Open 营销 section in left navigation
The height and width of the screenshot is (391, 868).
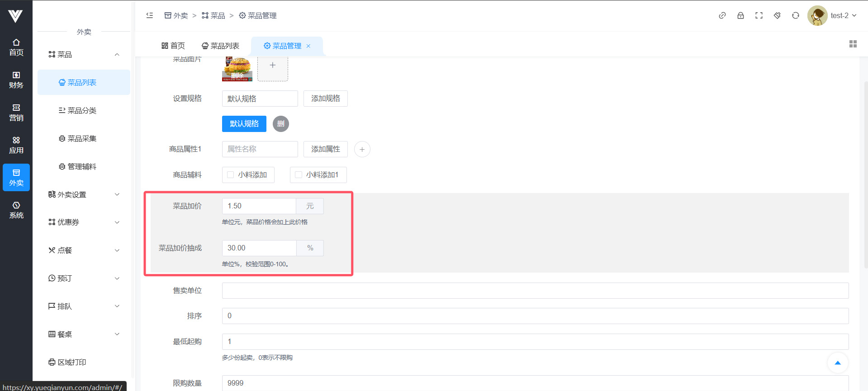(16, 112)
